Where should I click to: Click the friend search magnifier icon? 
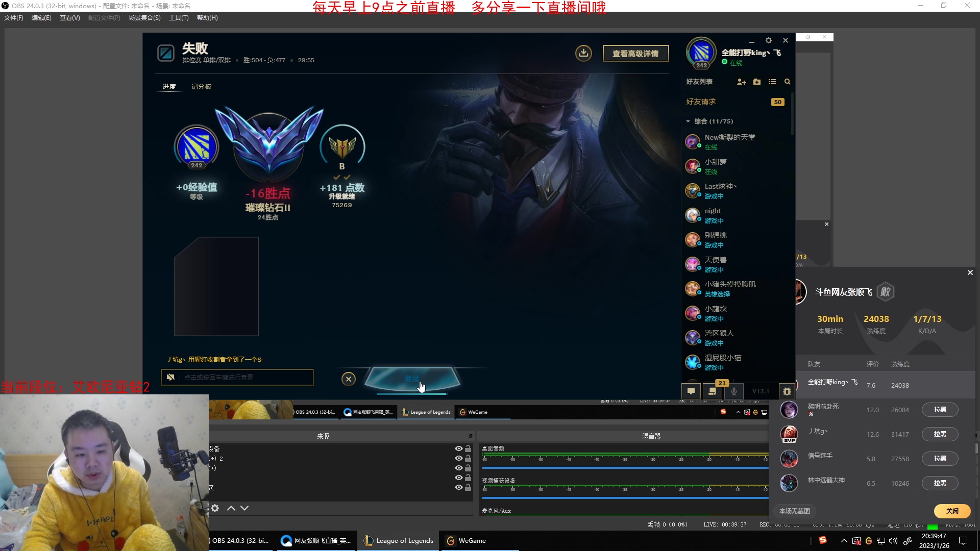click(x=788, y=82)
